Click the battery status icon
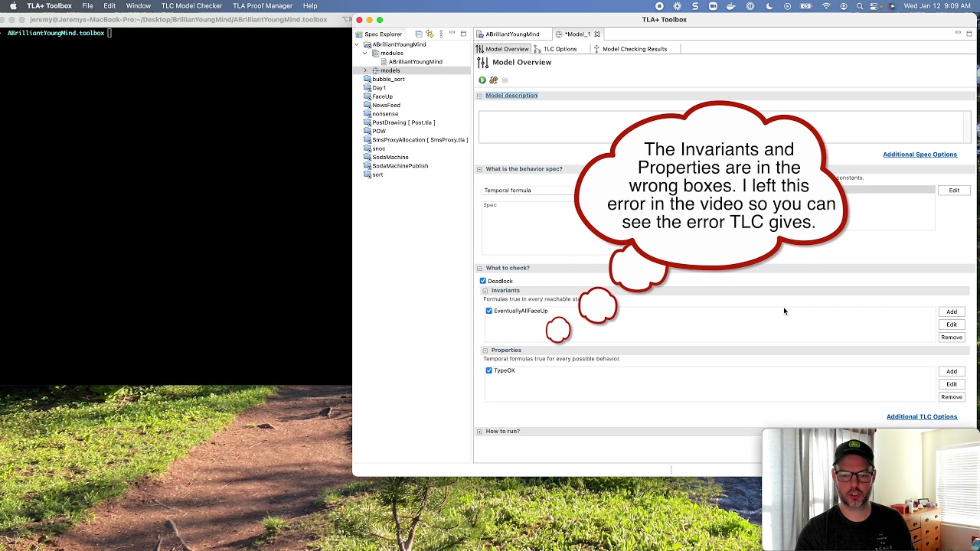 (806, 6)
